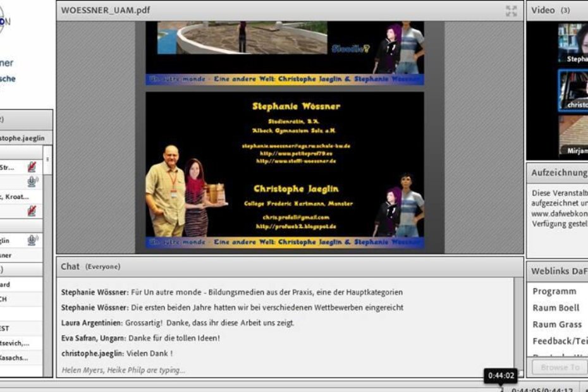Image resolution: width=588 pixels, height=392 pixels.
Task: Select christophe's highlighted video thumbnail
Action: pos(572,90)
